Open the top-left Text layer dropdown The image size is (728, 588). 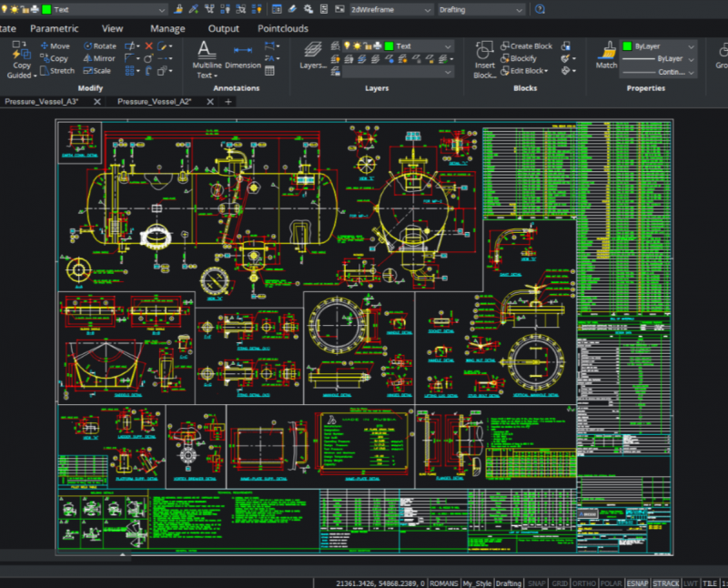(x=83, y=9)
